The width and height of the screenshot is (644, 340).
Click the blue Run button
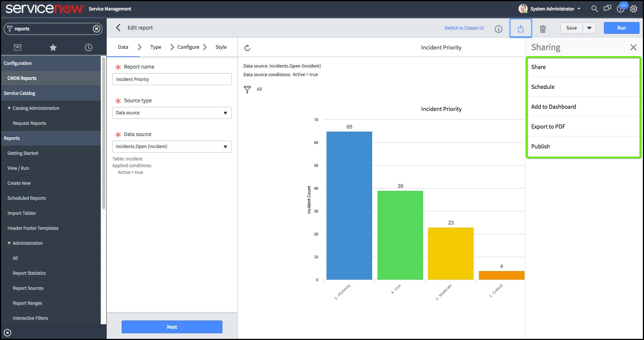(621, 28)
